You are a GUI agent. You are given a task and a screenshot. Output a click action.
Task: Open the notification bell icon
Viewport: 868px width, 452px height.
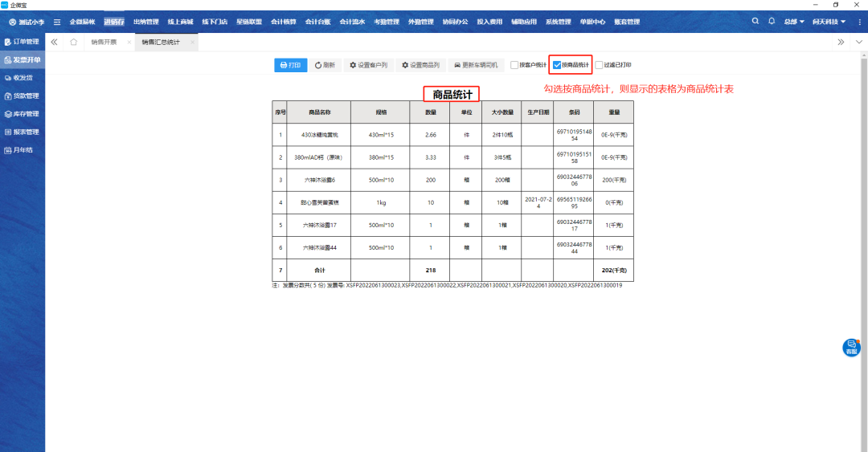[772, 21]
